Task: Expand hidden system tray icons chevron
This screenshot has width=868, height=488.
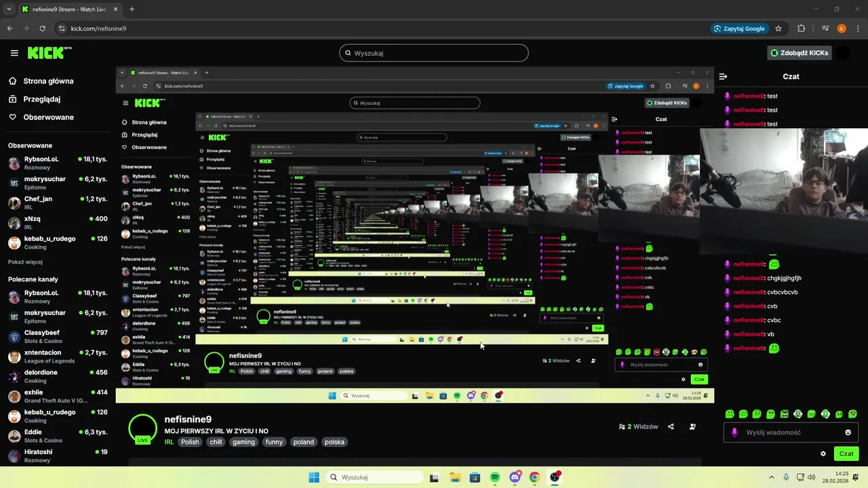Action: (772, 477)
